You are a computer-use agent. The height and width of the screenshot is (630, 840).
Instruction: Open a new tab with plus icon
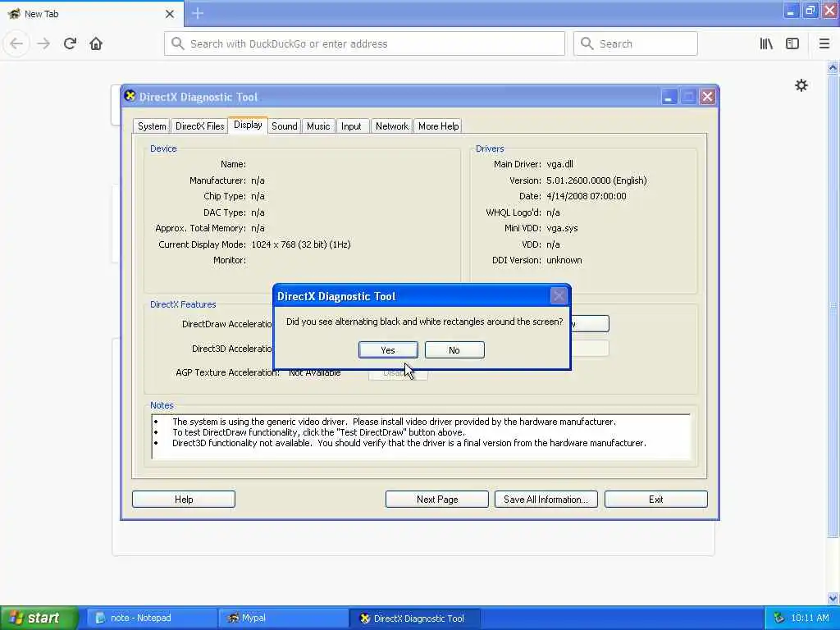click(198, 13)
